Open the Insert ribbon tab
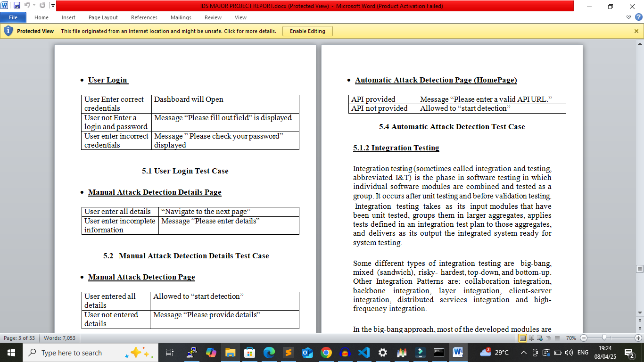The image size is (644, 362). tap(68, 17)
